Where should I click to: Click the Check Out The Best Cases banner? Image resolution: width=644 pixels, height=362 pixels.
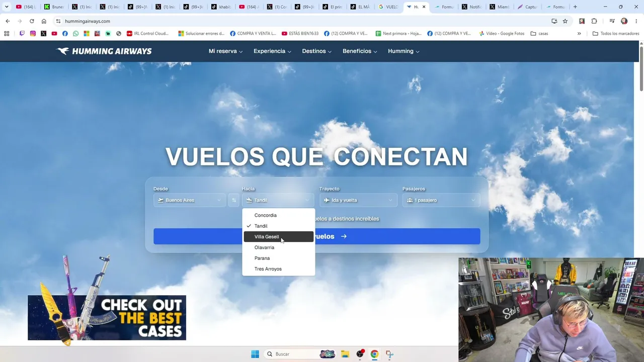point(107,318)
